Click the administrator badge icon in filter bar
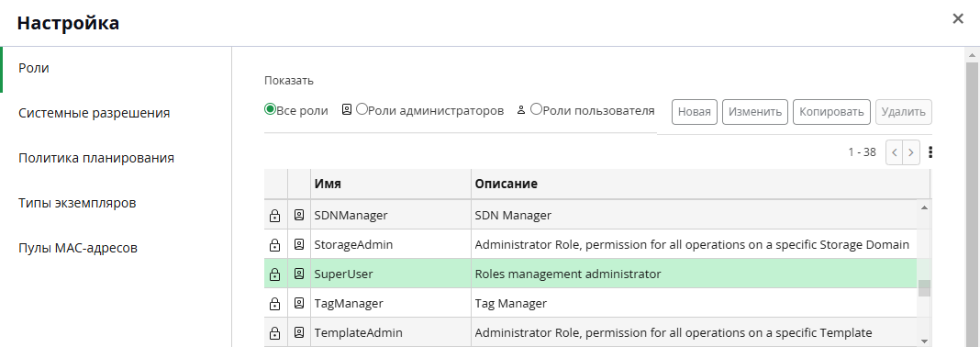980x347 pixels. [347, 110]
